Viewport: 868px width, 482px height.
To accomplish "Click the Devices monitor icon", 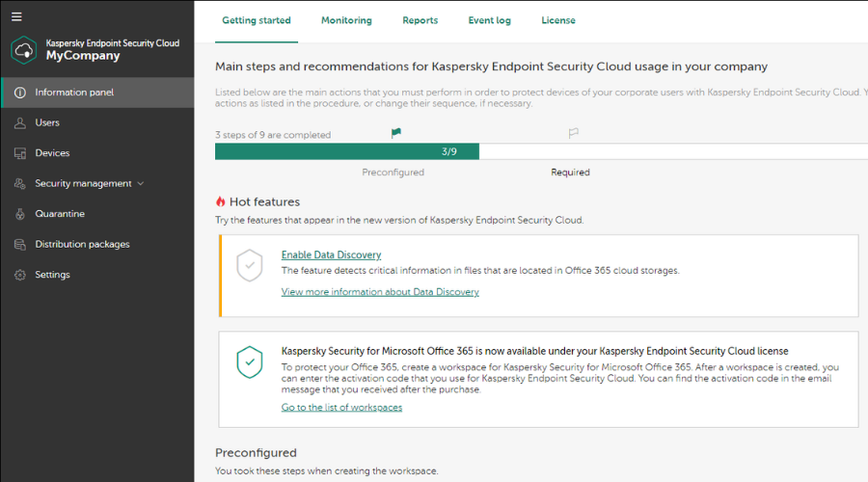I will pyautogui.click(x=20, y=153).
